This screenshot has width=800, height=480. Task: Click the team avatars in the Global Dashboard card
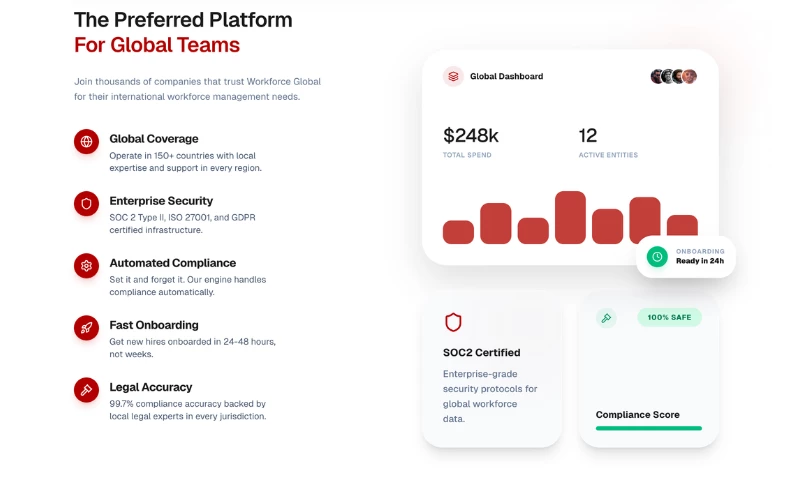tap(673, 76)
